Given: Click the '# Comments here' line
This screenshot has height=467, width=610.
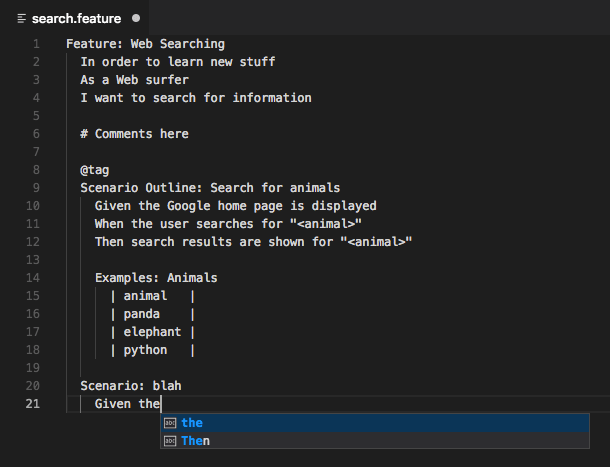Looking at the screenshot, I should 134,134.
